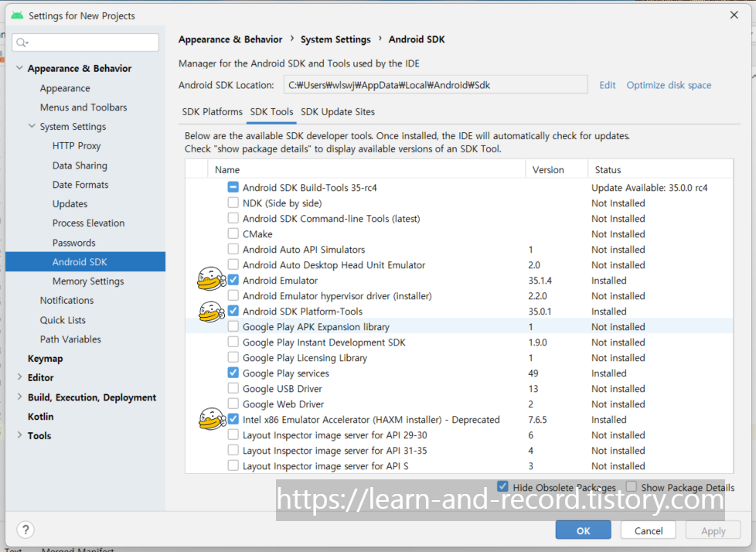
Task: Click the settings search field
Action: pos(85,43)
